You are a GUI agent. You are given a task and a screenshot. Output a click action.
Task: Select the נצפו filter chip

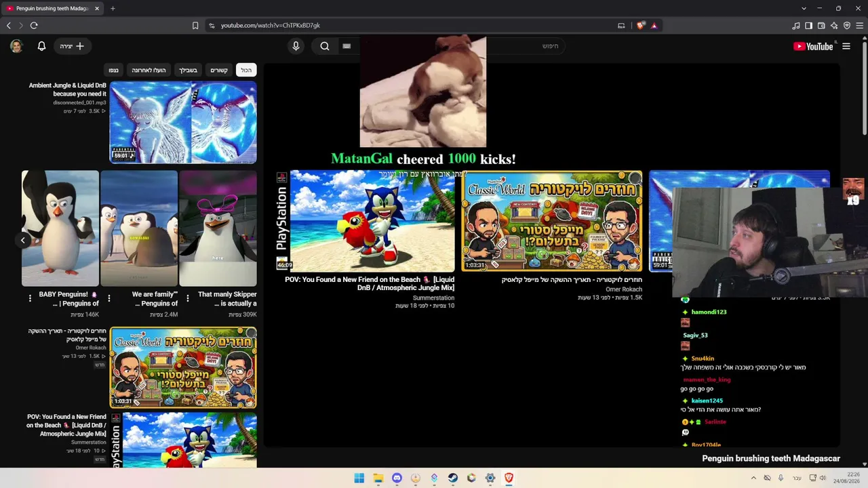coord(114,70)
